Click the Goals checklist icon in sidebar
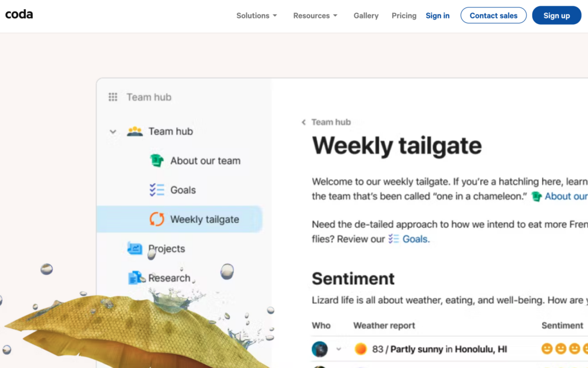The height and width of the screenshot is (368, 588). tap(157, 190)
